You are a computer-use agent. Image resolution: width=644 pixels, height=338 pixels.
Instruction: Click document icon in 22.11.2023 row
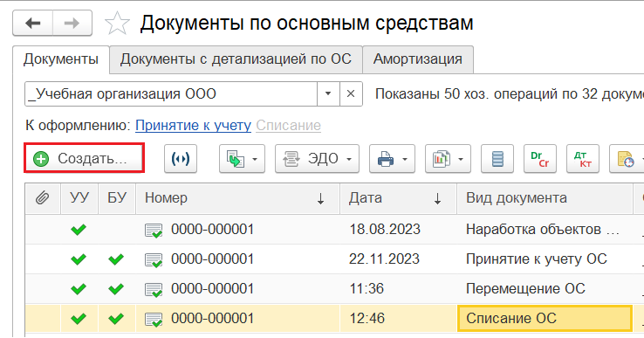pyautogui.click(x=154, y=260)
